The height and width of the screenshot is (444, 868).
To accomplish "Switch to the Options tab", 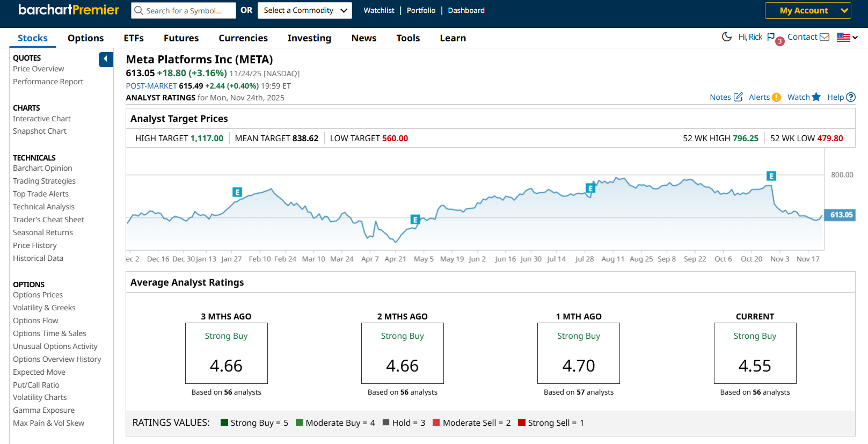I will [85, 38].
